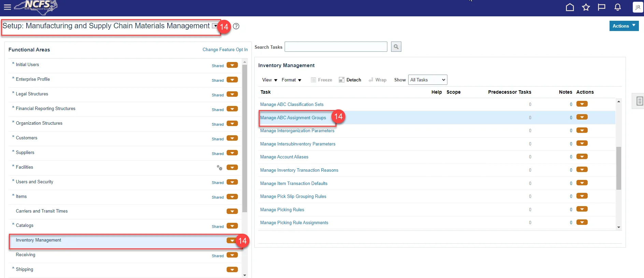Open Favorites star icon
Screen dimensions: 644x278
click(x=586, y=7)
